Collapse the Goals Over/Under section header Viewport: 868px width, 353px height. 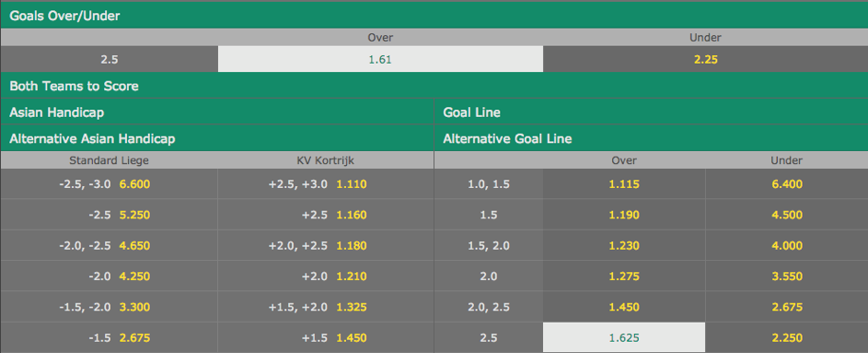click(434, 16)
